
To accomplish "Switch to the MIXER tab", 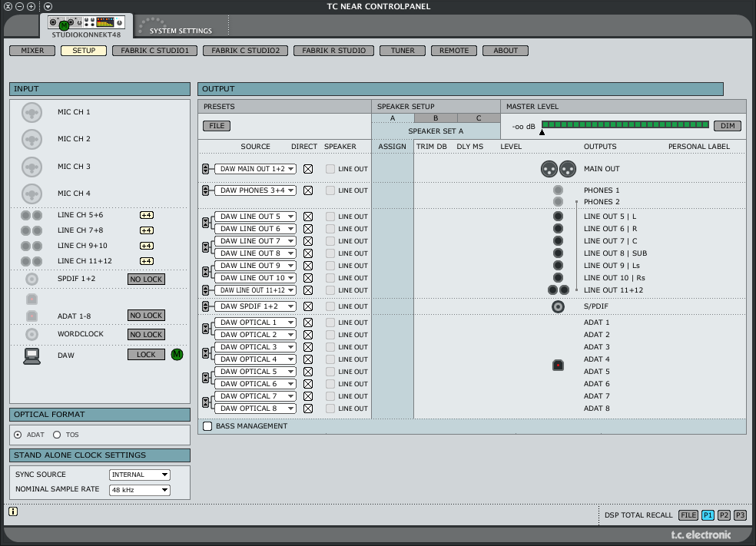I will [x=32, y=51].
